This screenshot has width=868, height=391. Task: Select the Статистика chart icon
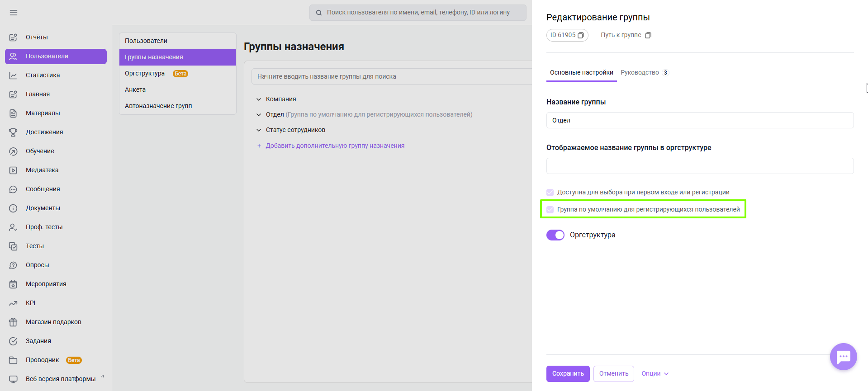point(13,75)
